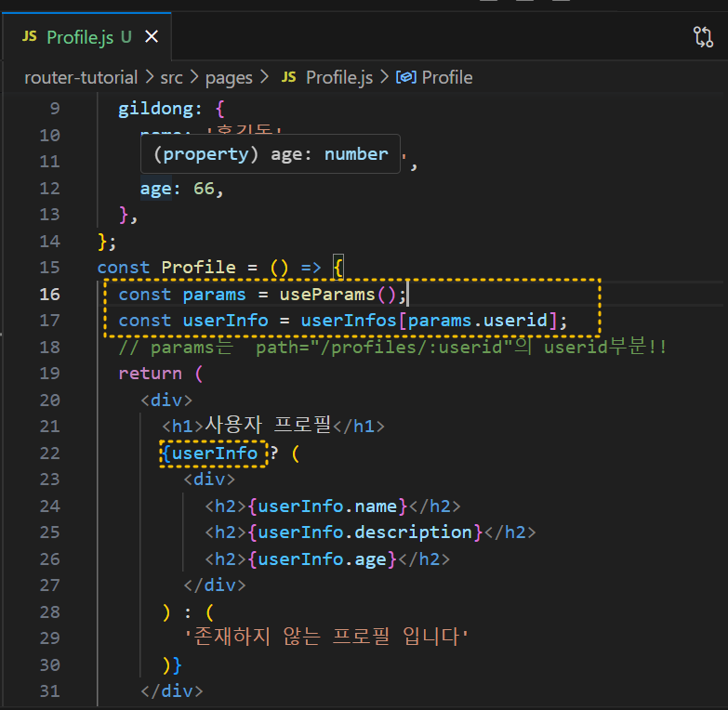Select src folder in the breadcrumb
This screenshot has width=728, height=710.
coord(171,77)
